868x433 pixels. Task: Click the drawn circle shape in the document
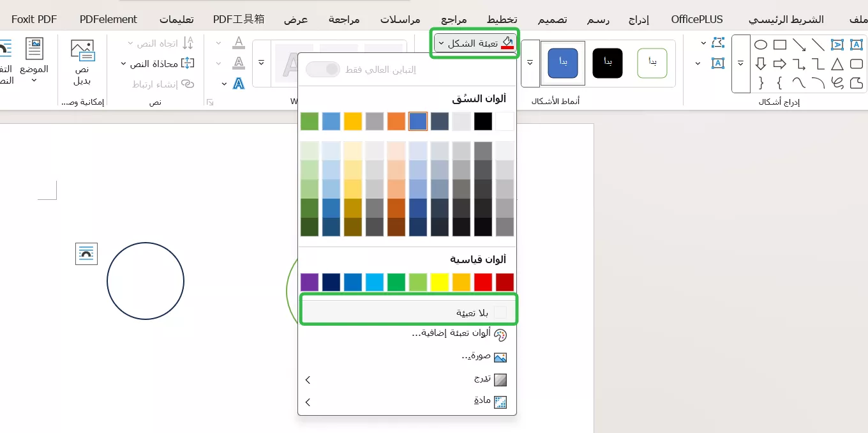coord(146,281)
